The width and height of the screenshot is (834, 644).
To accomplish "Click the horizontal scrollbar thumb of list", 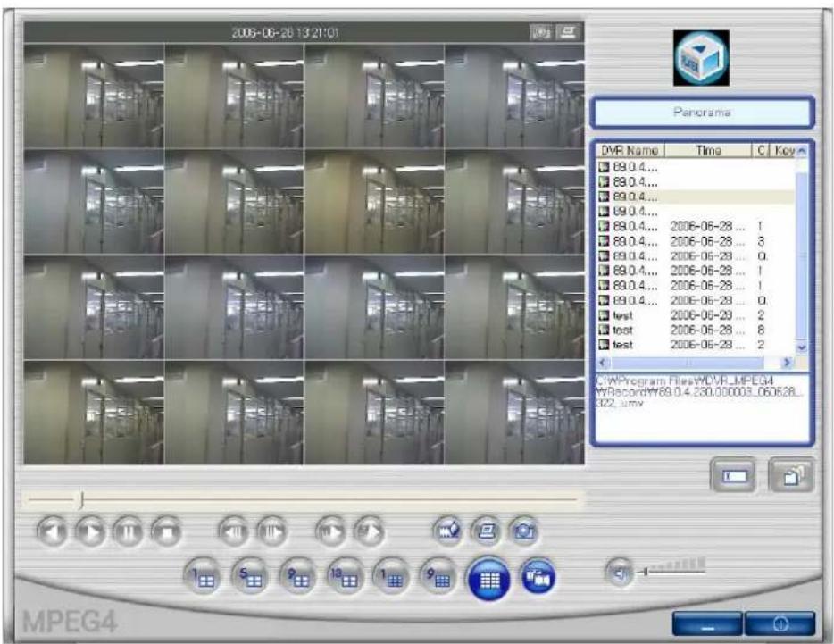I will [x=688, y=363].
